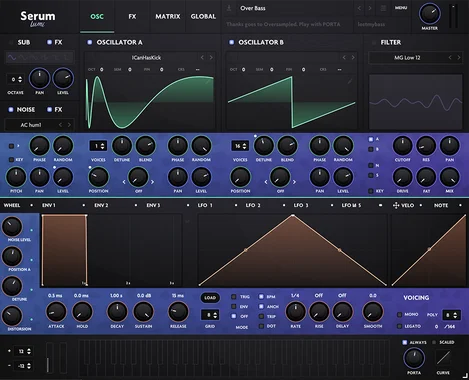Image resolution: width=469 pixels, height=380 pixels.
Task: Click the drag-crosshair icon next to VELO
Action: point(396,206)
